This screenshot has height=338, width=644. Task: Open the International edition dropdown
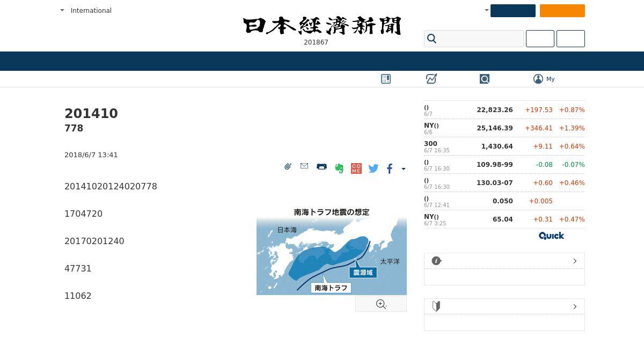pyautogui.click(x=86, y=10)
